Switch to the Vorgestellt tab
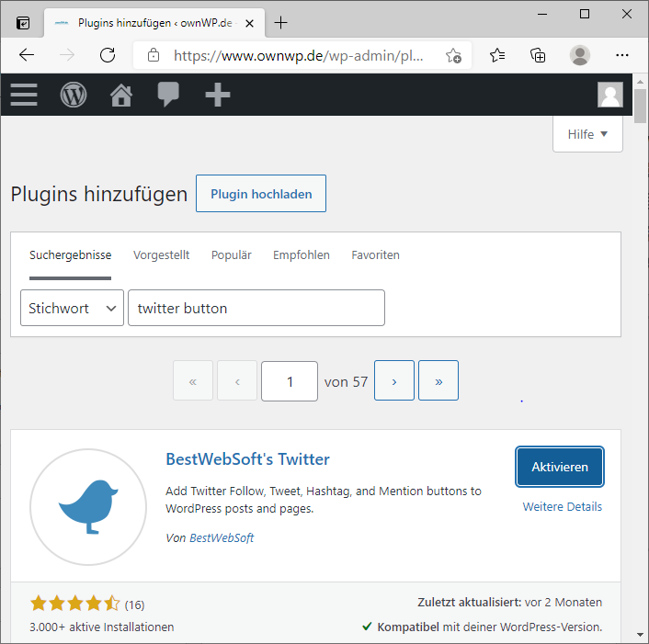The image size is (649, 644). point(161,254)
